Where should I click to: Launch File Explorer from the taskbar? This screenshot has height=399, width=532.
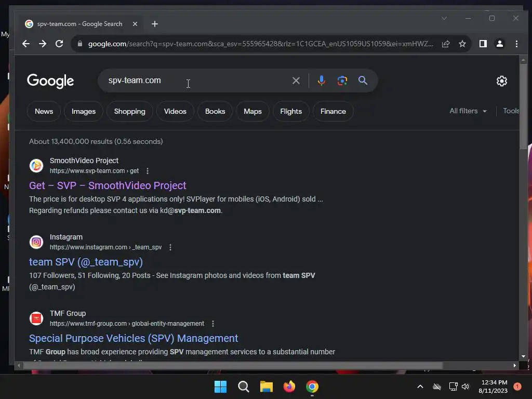coord(267,387)
